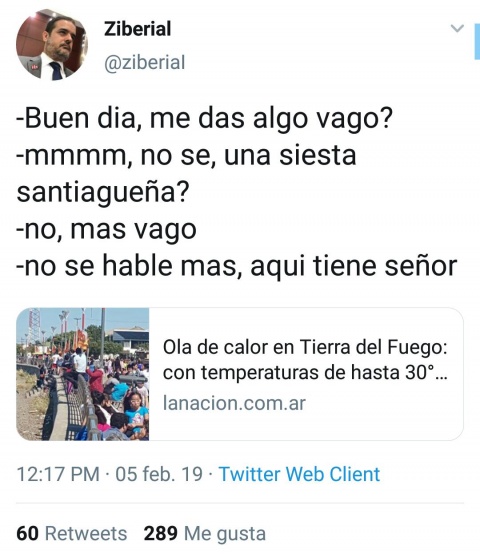Screen dimensions: 480x554
Task: Open the 'Ola de calor en Tierra del Fuego' headline
Action: (305, 347)
